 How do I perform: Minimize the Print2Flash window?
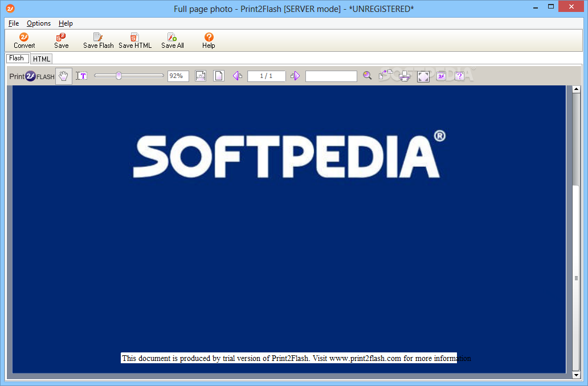point(536,7)
